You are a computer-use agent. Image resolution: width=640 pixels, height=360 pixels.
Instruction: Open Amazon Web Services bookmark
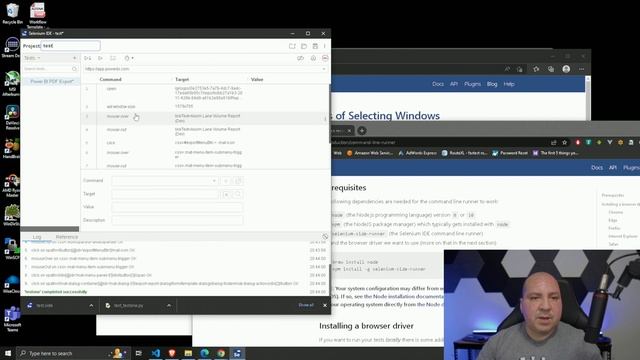click(x=370, y=153)
